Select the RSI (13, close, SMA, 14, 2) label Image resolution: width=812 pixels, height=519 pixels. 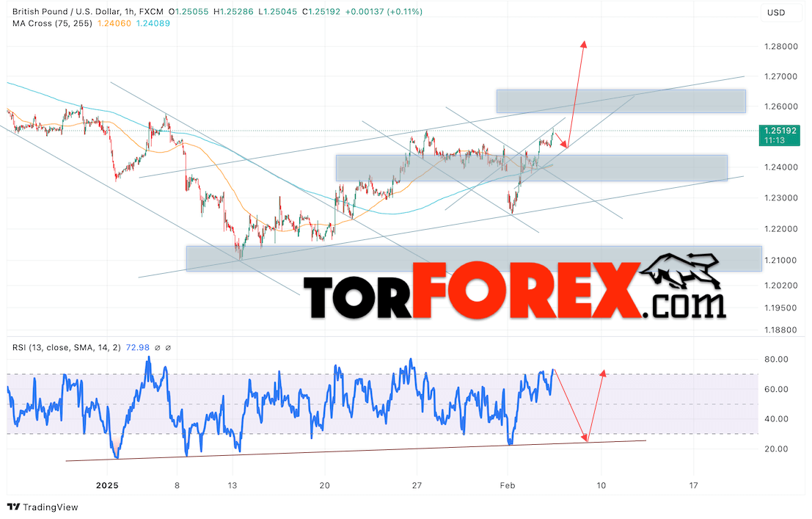[x=66, y=347]
